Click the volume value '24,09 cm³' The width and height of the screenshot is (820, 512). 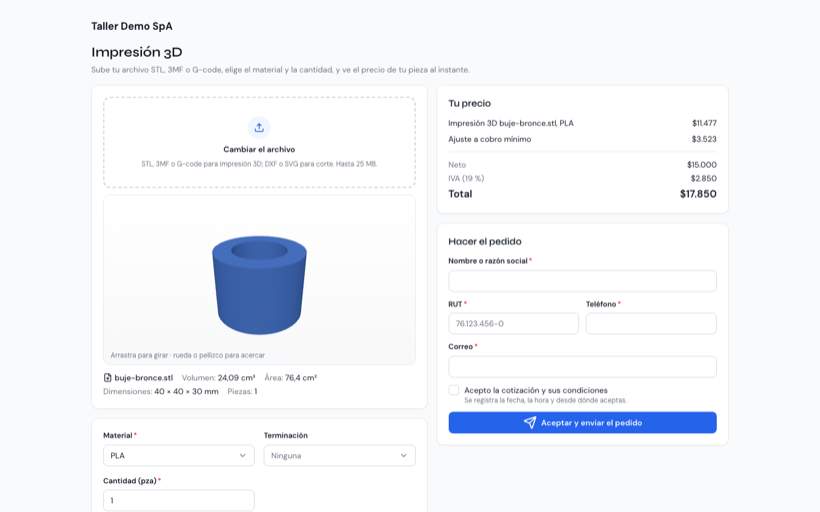tap(236, 378)
